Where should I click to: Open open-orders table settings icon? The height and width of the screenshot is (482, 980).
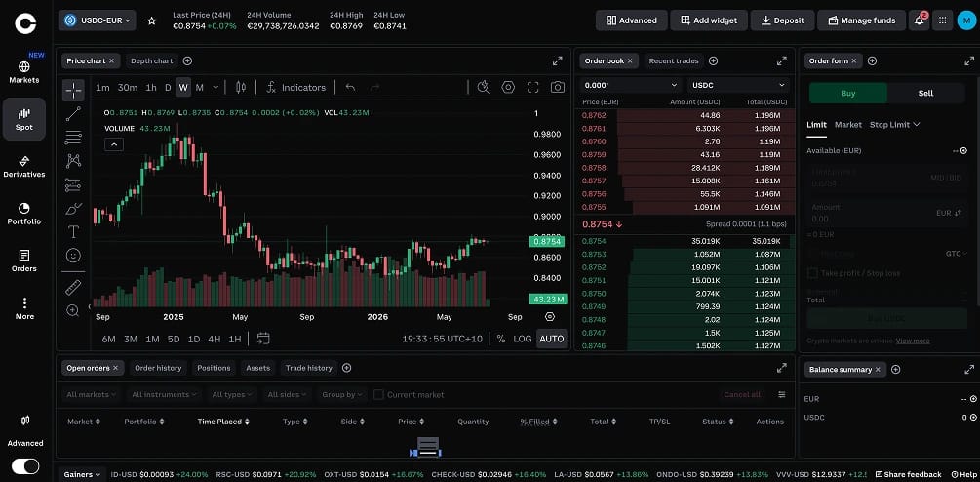point(782,394)
